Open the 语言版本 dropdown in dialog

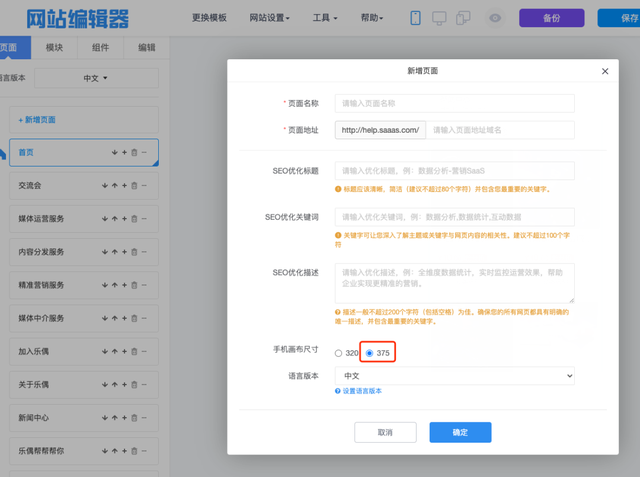point(455,375)
